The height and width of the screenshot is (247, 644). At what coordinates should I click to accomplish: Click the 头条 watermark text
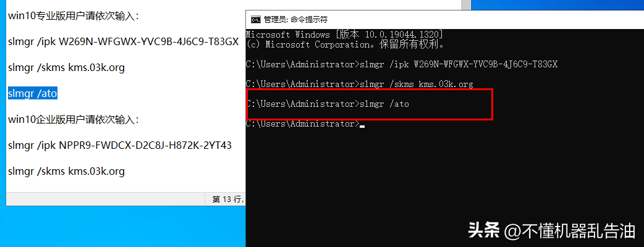click(484, 230)
